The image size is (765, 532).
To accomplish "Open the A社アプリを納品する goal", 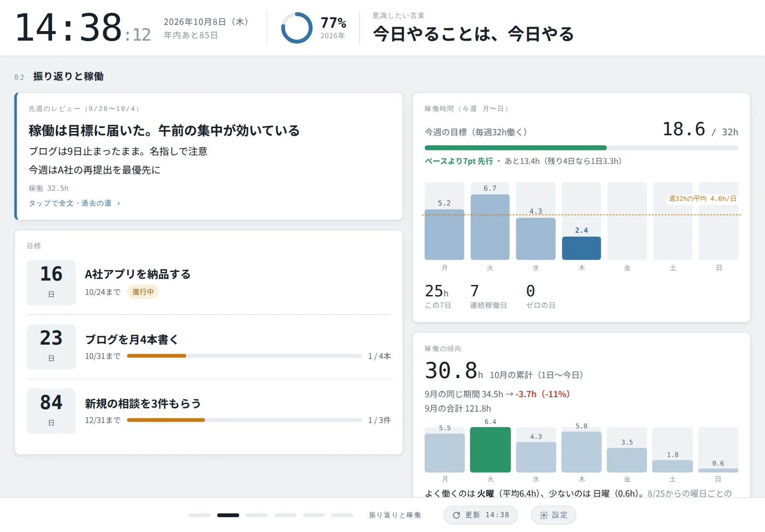I will click(x=208, y=282).
